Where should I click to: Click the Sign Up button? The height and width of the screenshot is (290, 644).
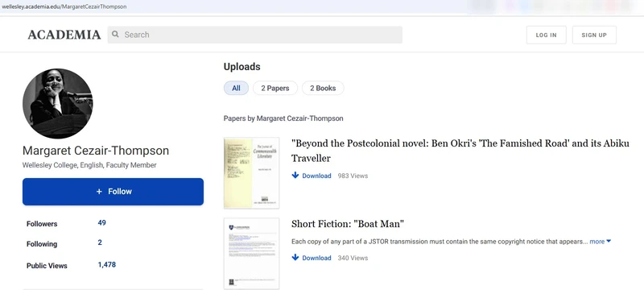tap(594, 35)
